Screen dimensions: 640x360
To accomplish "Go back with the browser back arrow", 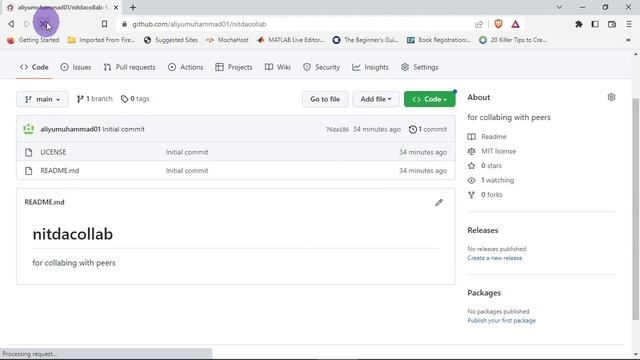I will 11,24.
